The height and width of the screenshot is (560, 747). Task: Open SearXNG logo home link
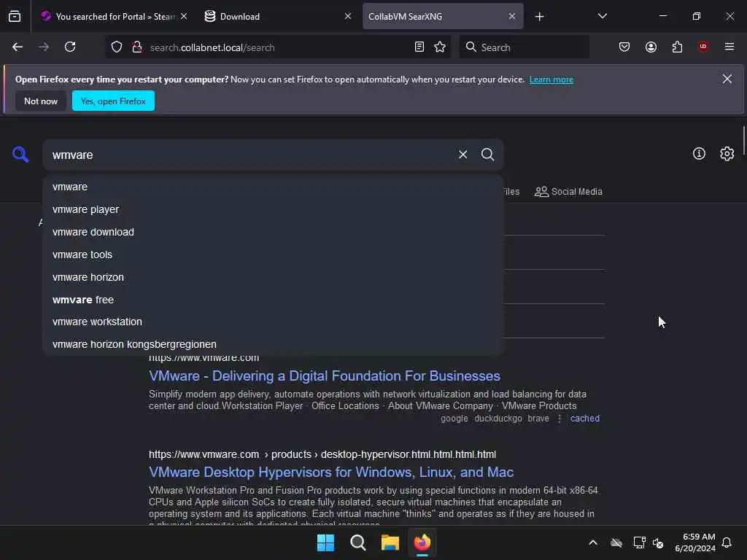point(20,155)
